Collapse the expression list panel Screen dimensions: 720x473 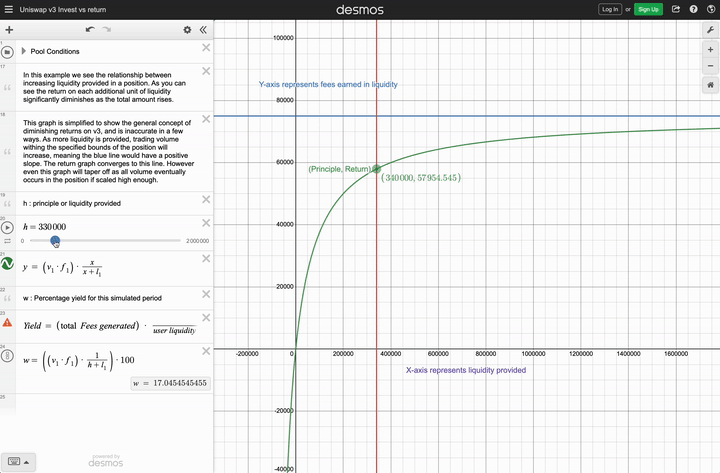[203, 30]
